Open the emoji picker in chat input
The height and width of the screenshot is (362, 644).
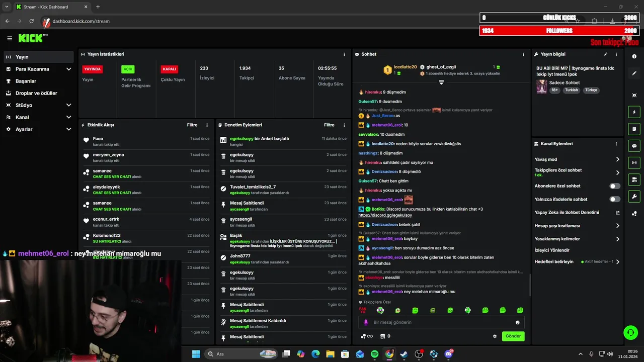coord(517,322)
